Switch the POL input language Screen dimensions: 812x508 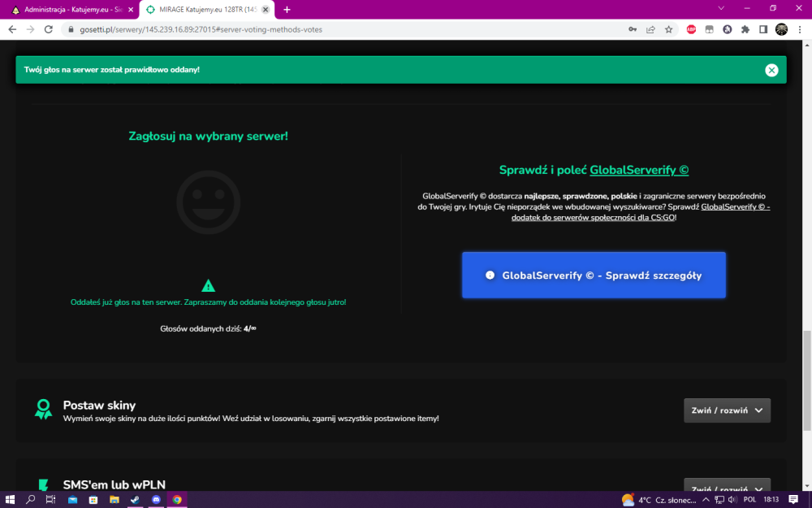pyautogui.click(x=749, y=500)
